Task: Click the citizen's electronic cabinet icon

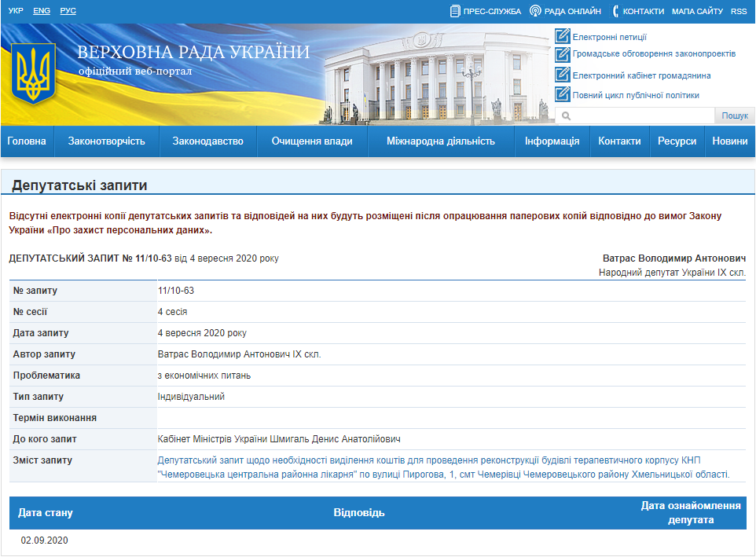Action: 562,75
